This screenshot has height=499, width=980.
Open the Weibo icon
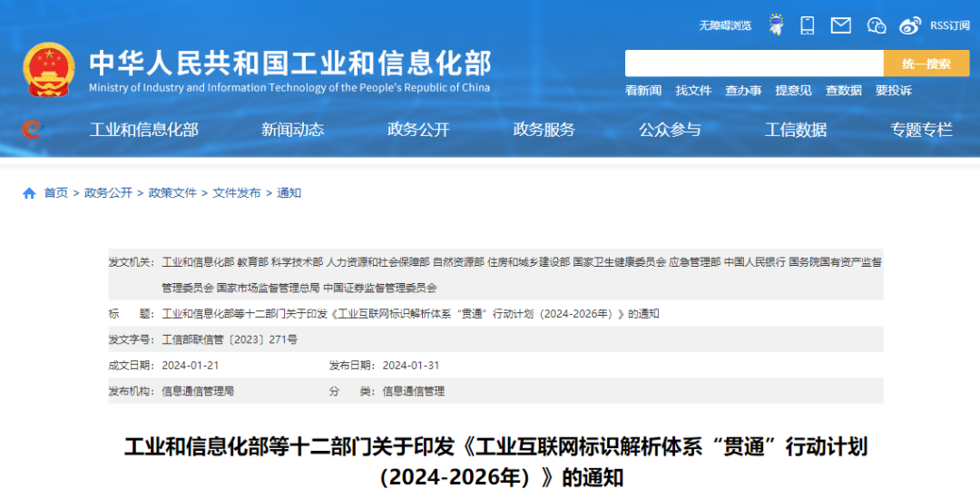910,25
